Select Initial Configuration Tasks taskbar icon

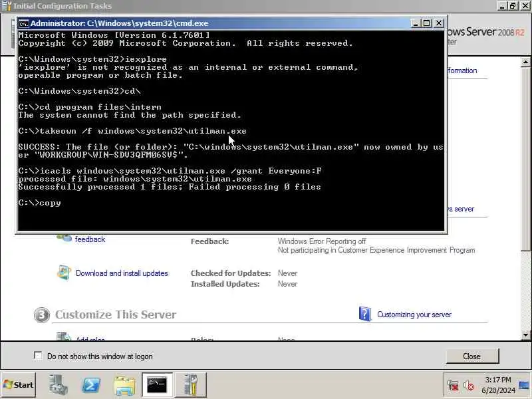[x=191, y=385]
